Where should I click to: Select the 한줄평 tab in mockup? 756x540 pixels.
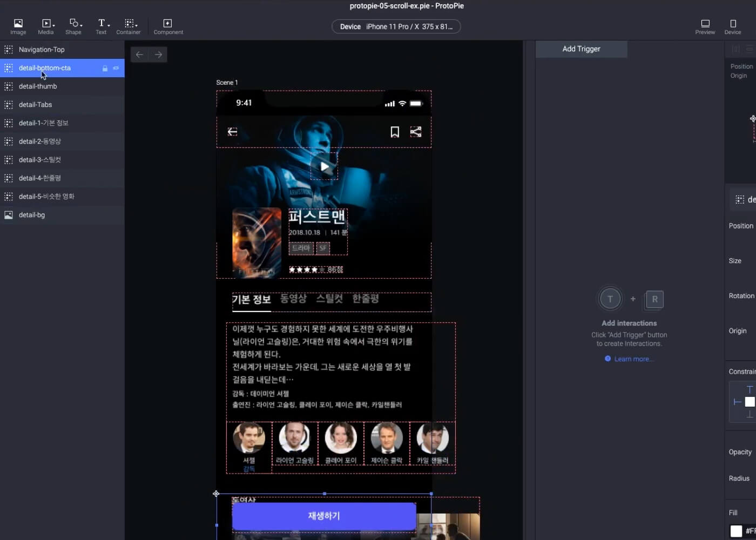point(366,299)
